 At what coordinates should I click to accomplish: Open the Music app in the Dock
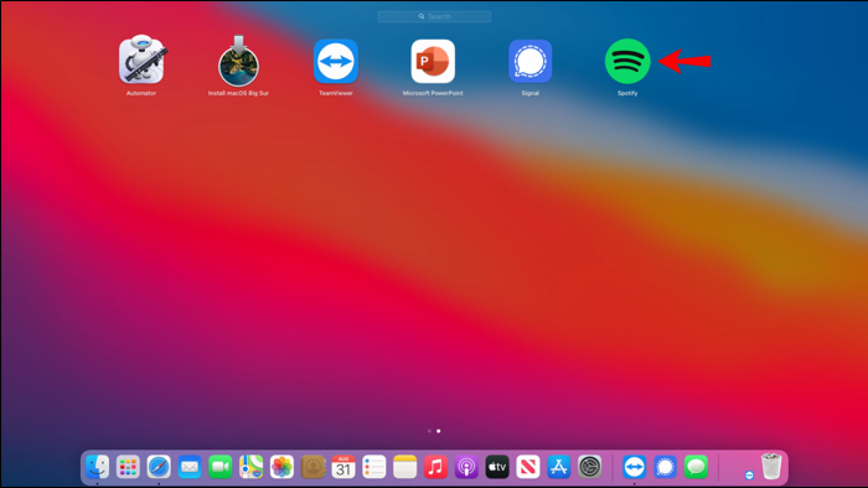coord(435,466)
